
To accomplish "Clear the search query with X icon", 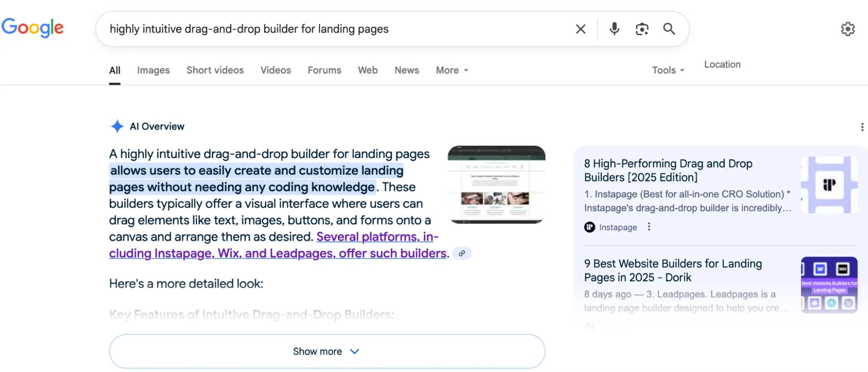I will pos(581,29).
